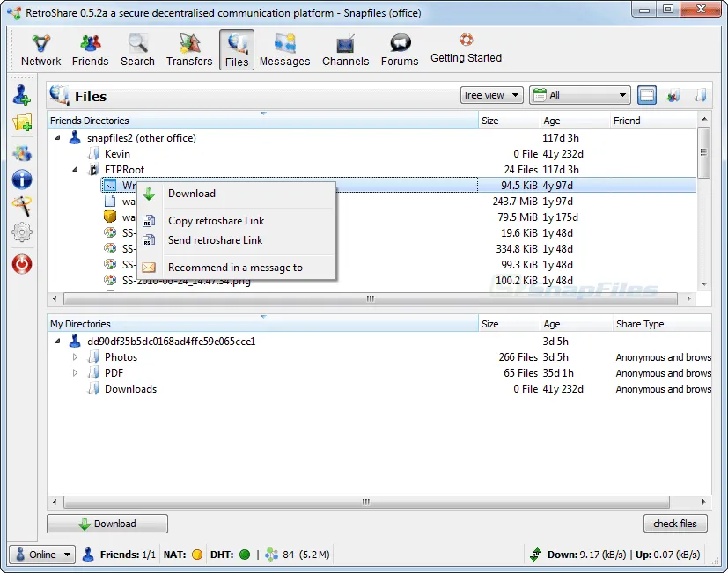Image resolution: width=728 pixels, height=573 pixels.
Task: Open the Friends toolbar page
Action: point(90,50)
